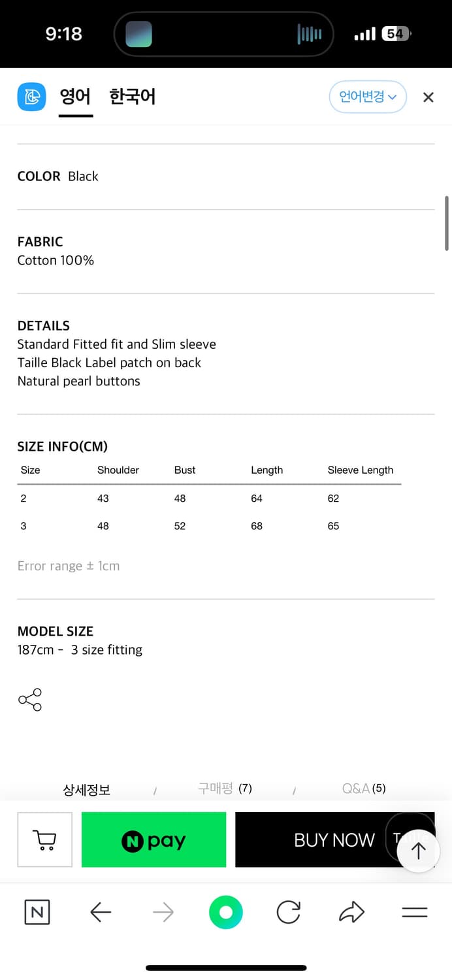Close the translation overlay
The height and width of the screenshot is (980, 452).
(428, 97)
